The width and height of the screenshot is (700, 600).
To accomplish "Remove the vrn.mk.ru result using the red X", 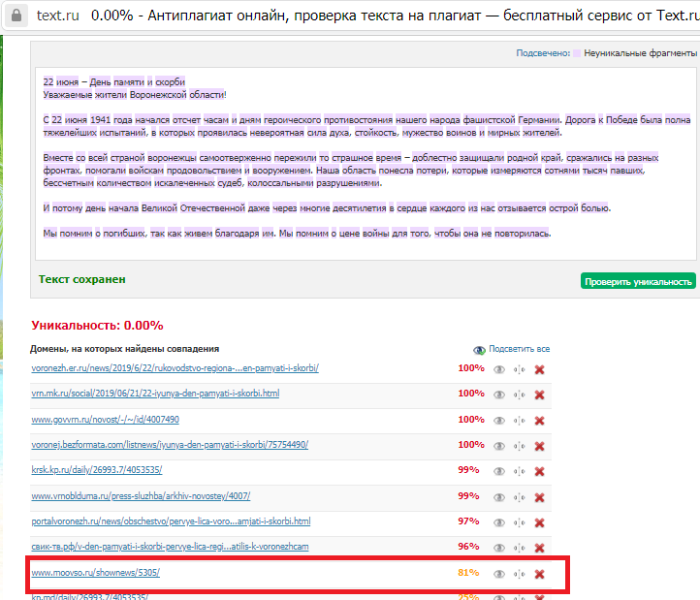I will (x=539, y=395).
